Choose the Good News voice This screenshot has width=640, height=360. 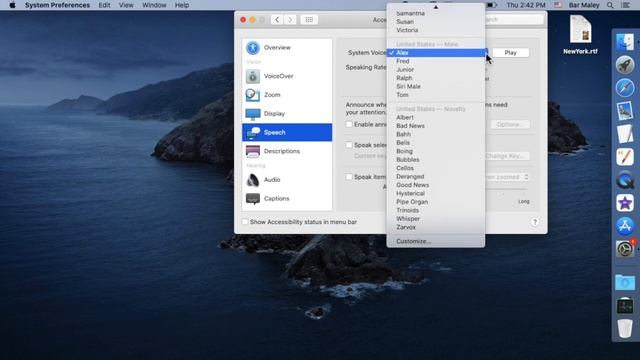pyautogui.click(x=436, y=185)
